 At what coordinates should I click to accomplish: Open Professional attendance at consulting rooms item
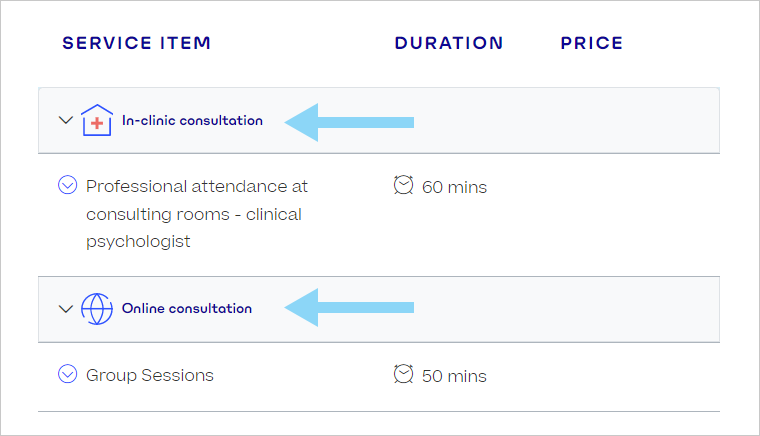(197, 214)
